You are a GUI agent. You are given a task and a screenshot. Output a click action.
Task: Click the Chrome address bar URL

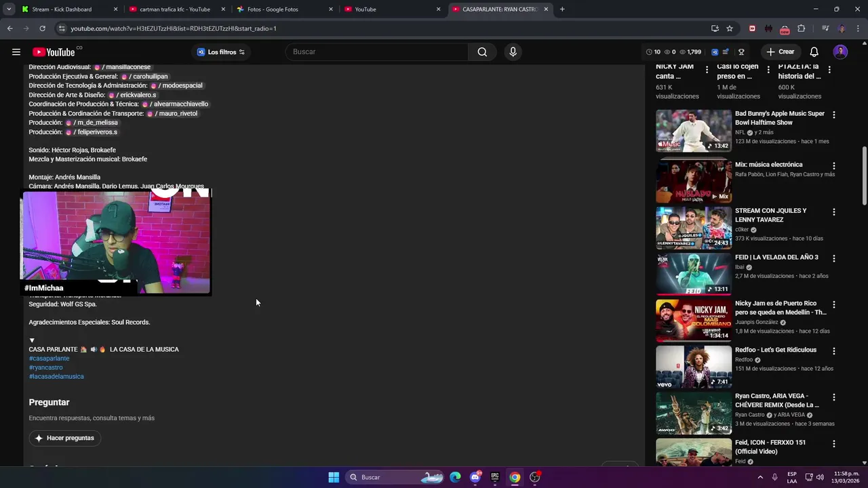[174, 28]
